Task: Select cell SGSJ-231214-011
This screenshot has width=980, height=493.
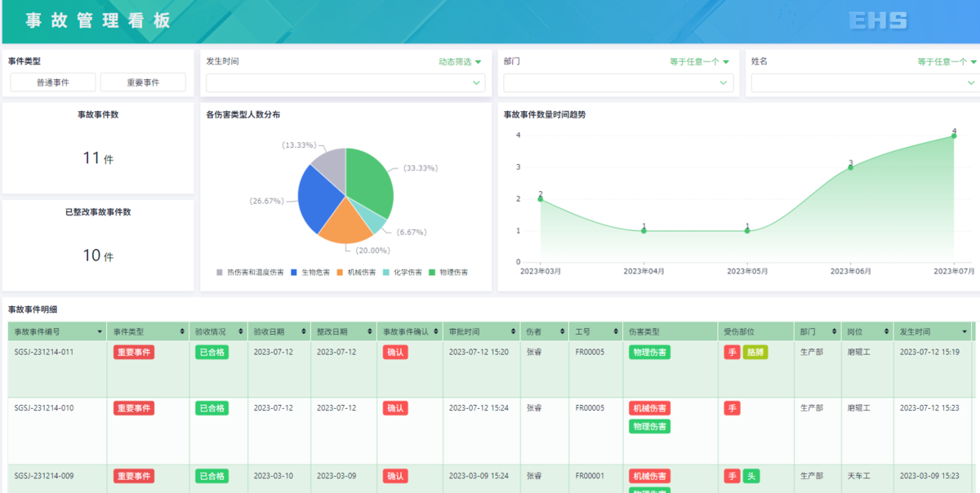Action: (57, 369)
